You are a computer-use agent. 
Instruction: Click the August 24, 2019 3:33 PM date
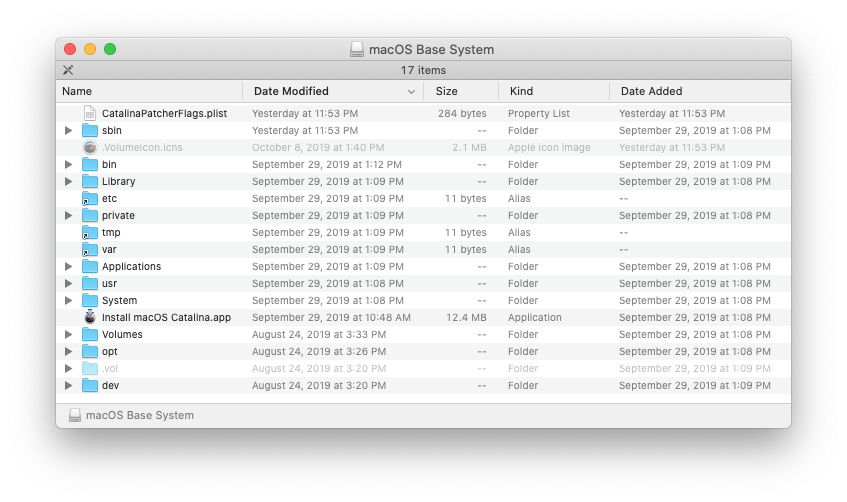[x=319, y=334]
